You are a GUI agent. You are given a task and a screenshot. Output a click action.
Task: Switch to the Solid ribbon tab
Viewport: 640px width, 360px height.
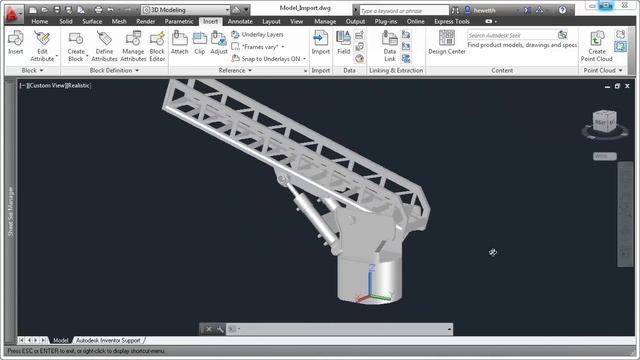tap(66, 21)
